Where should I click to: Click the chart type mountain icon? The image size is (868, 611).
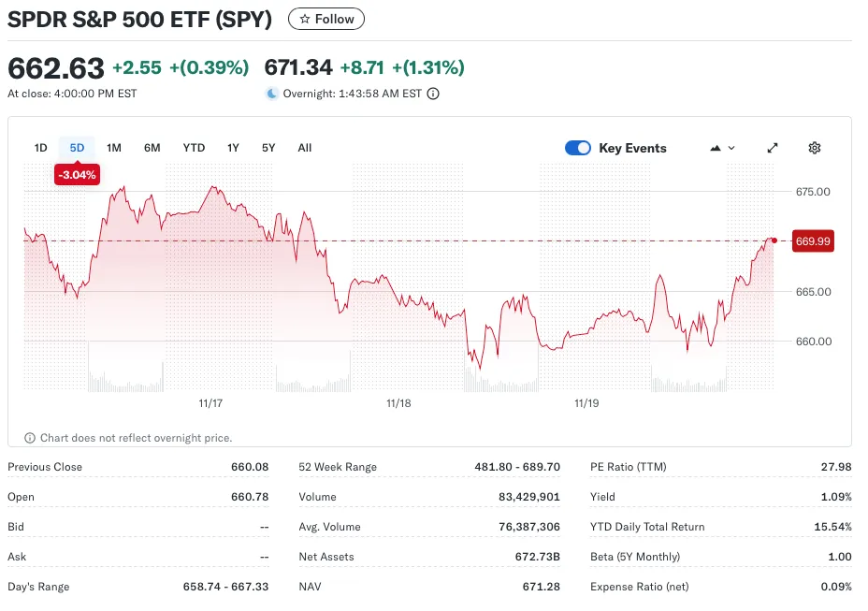pos(716,148)
